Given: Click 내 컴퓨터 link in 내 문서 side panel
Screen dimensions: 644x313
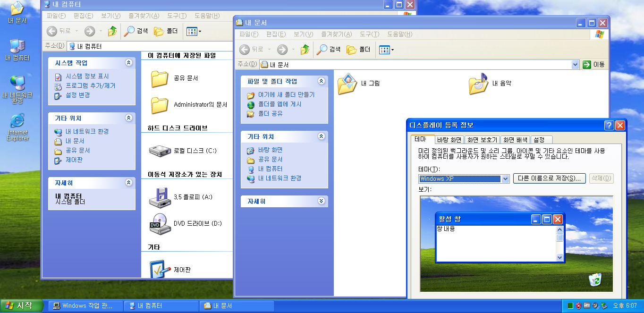Looking at the screenshot, I should pos(270,169).
